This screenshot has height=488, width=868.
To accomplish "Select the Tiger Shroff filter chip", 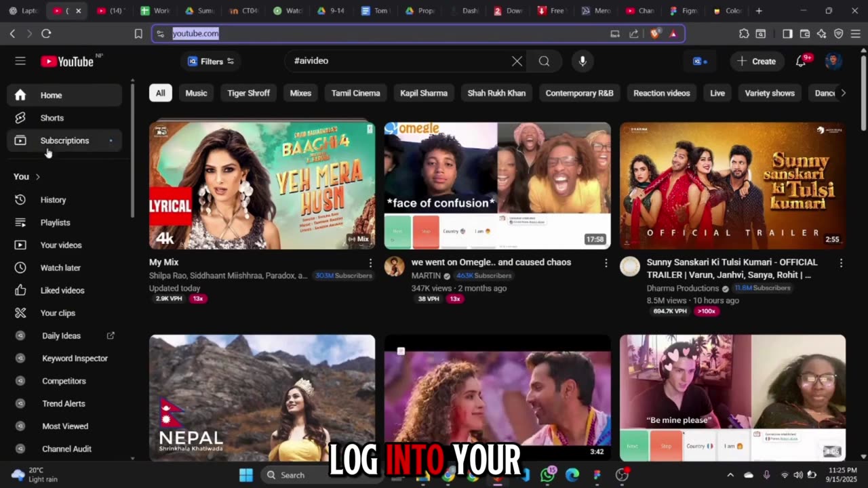I will click(x=248, y=93).
